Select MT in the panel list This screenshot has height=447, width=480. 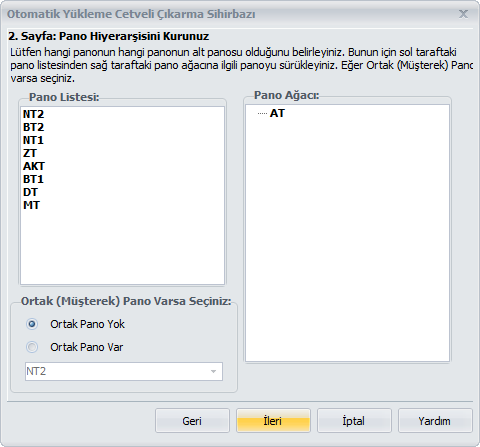(x=31, y=205)
